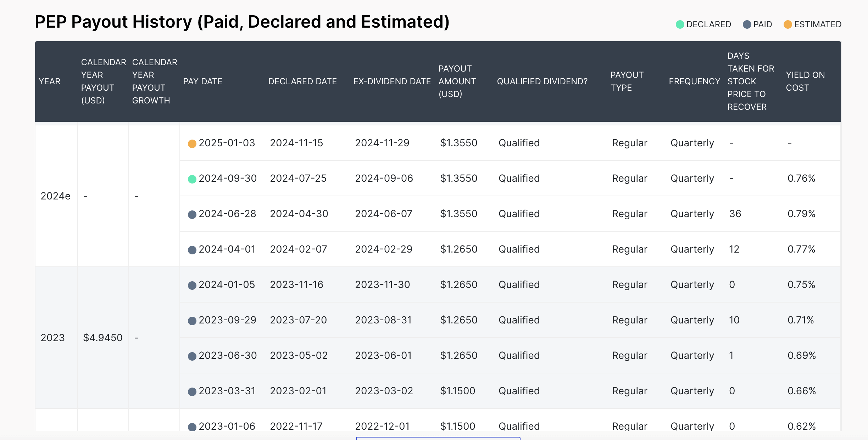Click the paid dot beside 2023-03-31

[192, 391]
